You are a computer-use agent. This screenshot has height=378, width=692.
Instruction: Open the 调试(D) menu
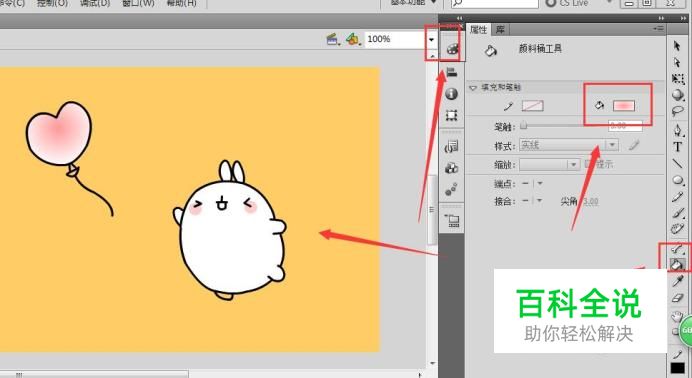pos(95,3)
